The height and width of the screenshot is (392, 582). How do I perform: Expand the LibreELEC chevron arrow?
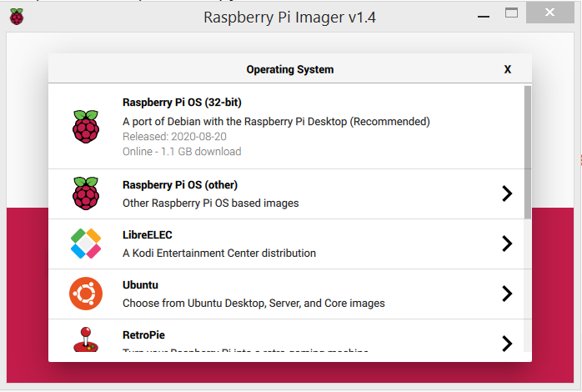coord(507,244)
